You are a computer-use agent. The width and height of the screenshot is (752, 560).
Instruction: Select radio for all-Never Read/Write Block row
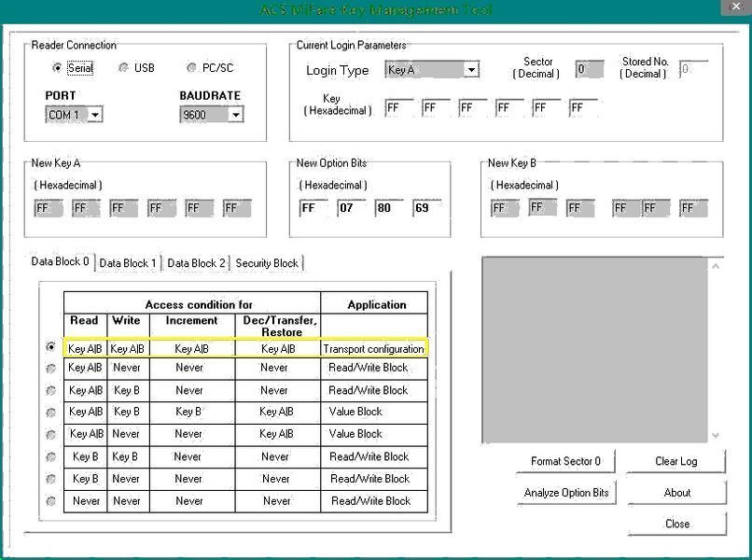pos(50,501)
